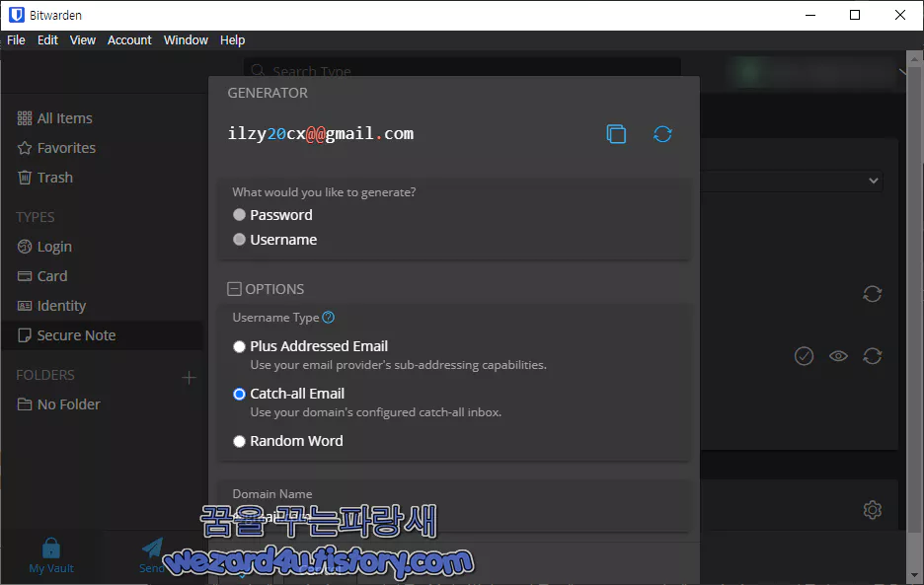
Task: Click the No Folder folder icon
Action: (24, 404)
